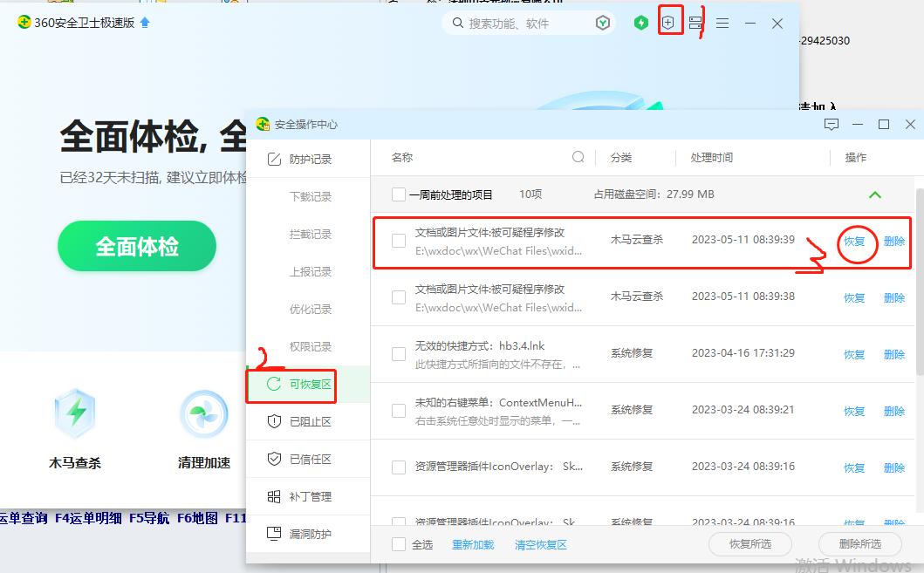Start the 全面体检 full checkup
924x573 pixels.
point(137,246)
